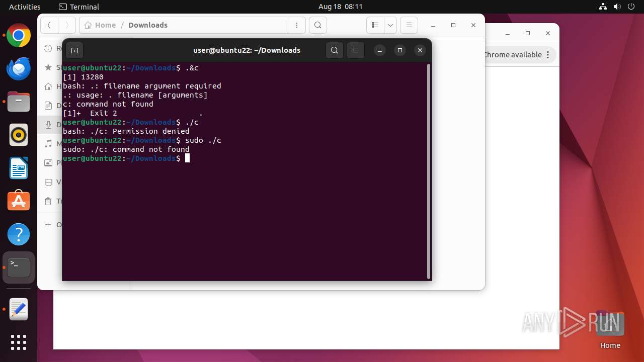The height and width of the screenshot is (362, 644).
Task: Expand Files view options dropdown
Action: pos(390,25)
